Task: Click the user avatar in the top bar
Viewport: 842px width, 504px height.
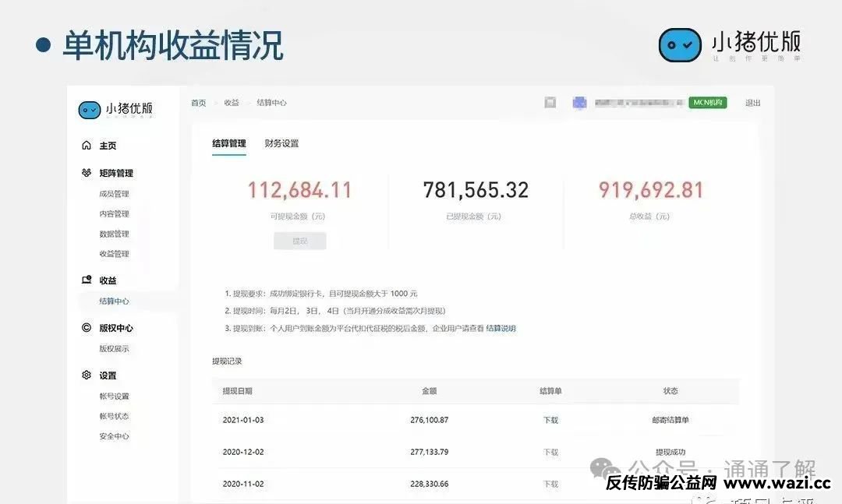Action: (580, 103)
